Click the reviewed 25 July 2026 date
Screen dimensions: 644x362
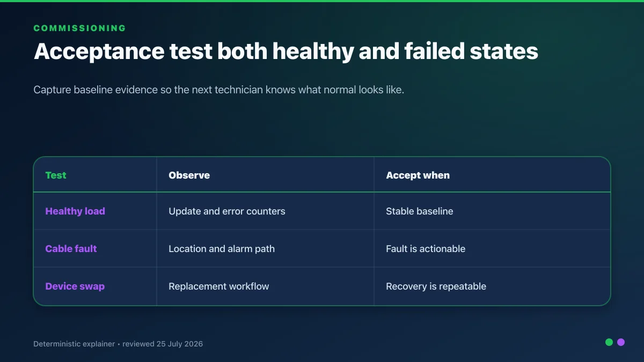tap(163, 344)
